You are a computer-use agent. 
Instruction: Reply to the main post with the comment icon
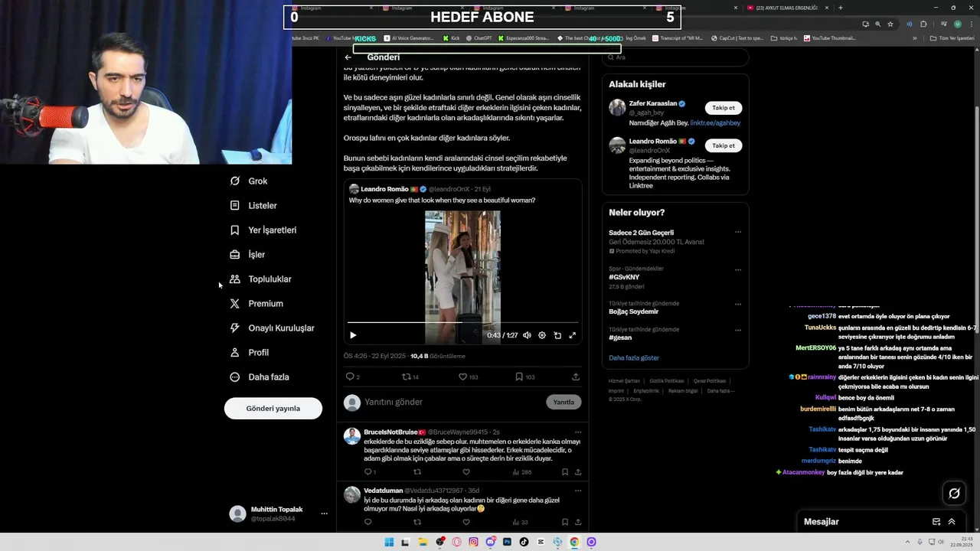pos(350,377)
